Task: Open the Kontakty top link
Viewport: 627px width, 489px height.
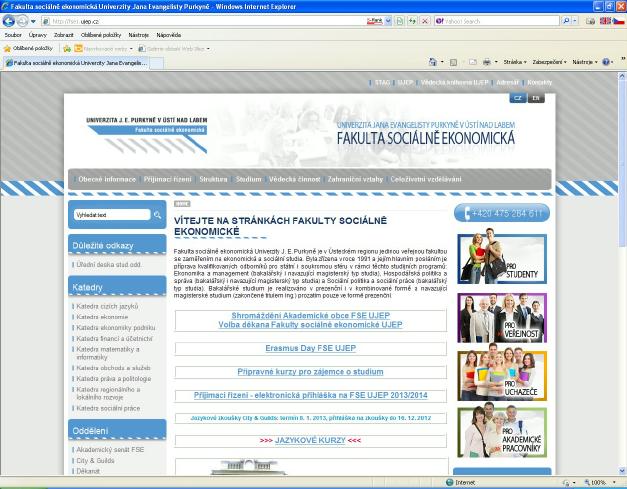Action: [x=539, y=82]
